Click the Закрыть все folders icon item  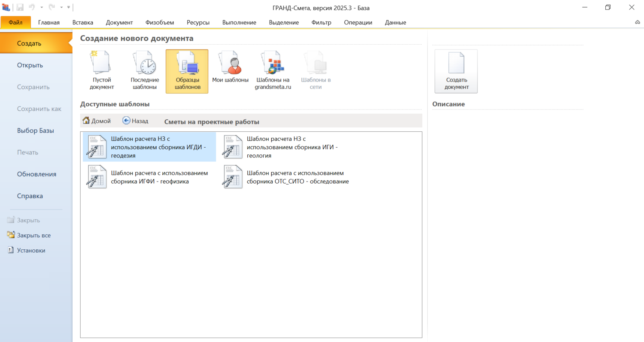click(29, 235)
